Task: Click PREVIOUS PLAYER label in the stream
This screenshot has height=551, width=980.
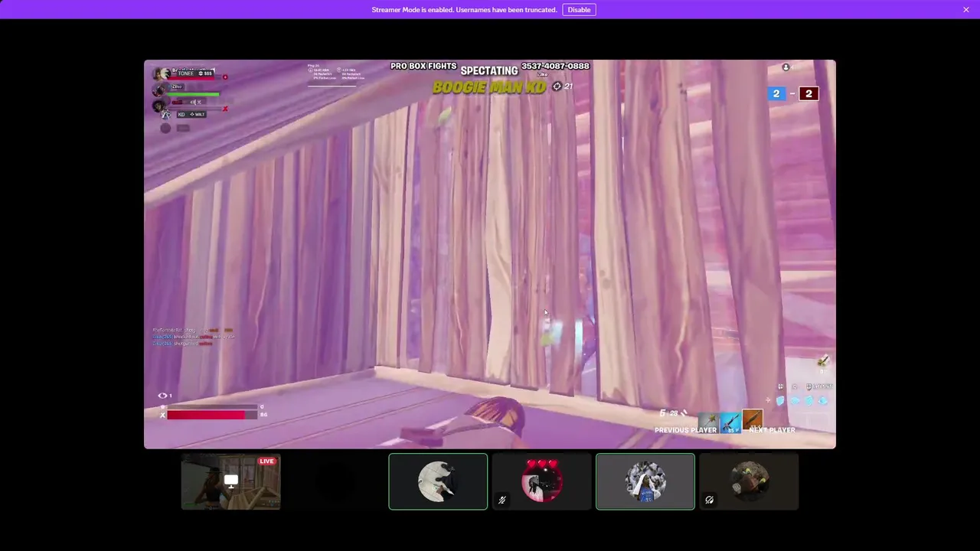Action: click(685, 430)
